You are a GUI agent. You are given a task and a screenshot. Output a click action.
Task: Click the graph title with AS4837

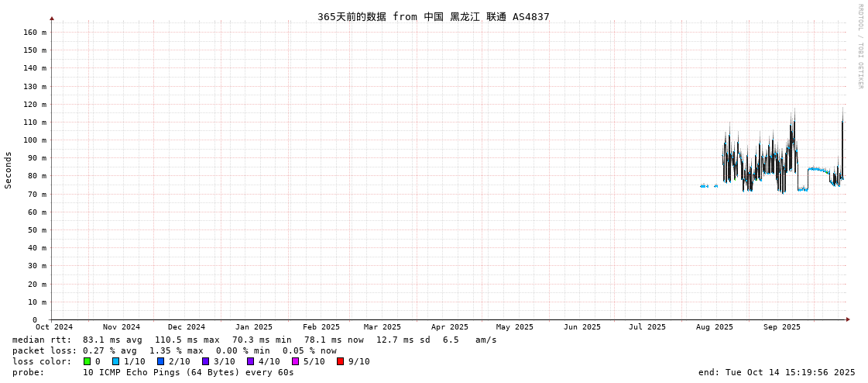click(x=433, y=16)
